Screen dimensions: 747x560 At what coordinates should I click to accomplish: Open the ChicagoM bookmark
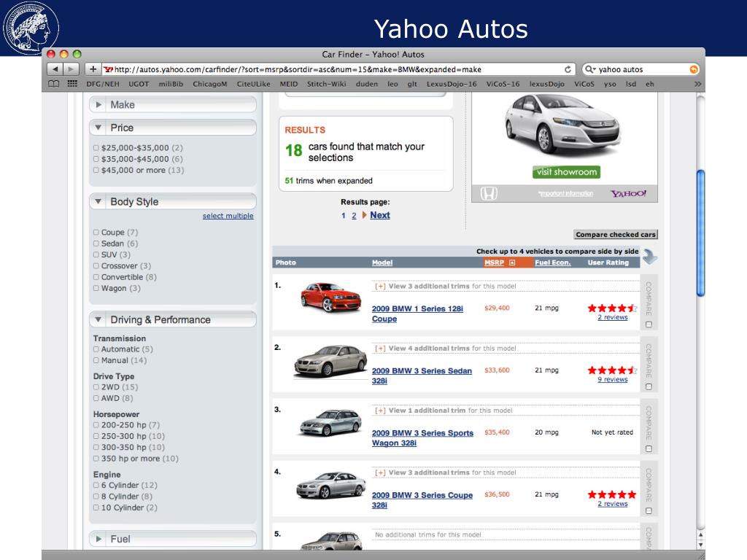pos(209,84)
